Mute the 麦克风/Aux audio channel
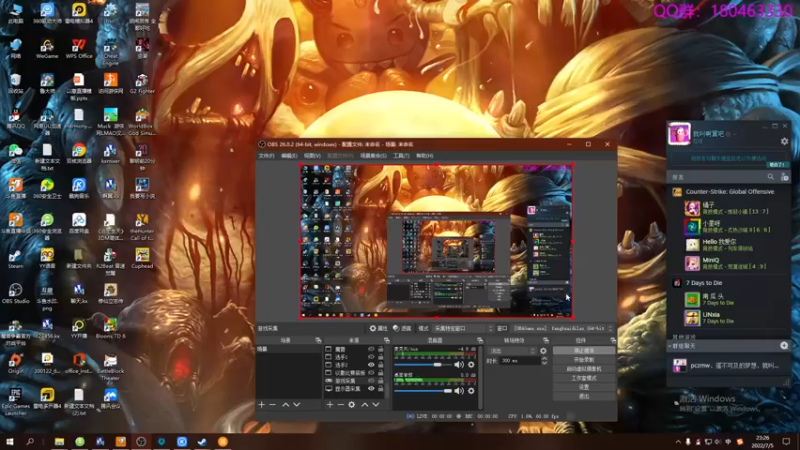Image resolution: width=800 pixels, height=450 pixels. click(x=459, y=365)
